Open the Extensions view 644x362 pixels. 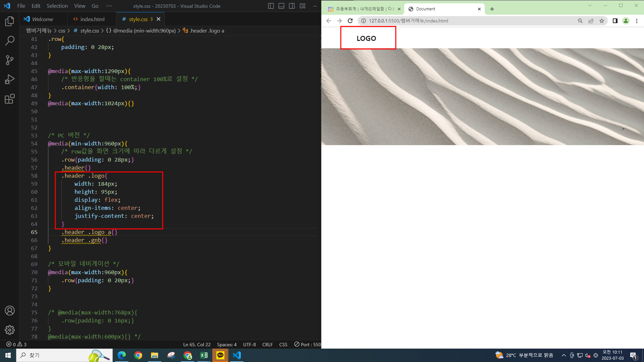pos(10,99)
